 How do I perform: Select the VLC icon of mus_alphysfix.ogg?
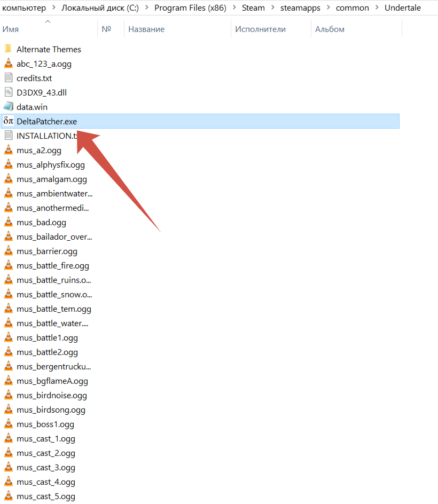coord(9,164)
